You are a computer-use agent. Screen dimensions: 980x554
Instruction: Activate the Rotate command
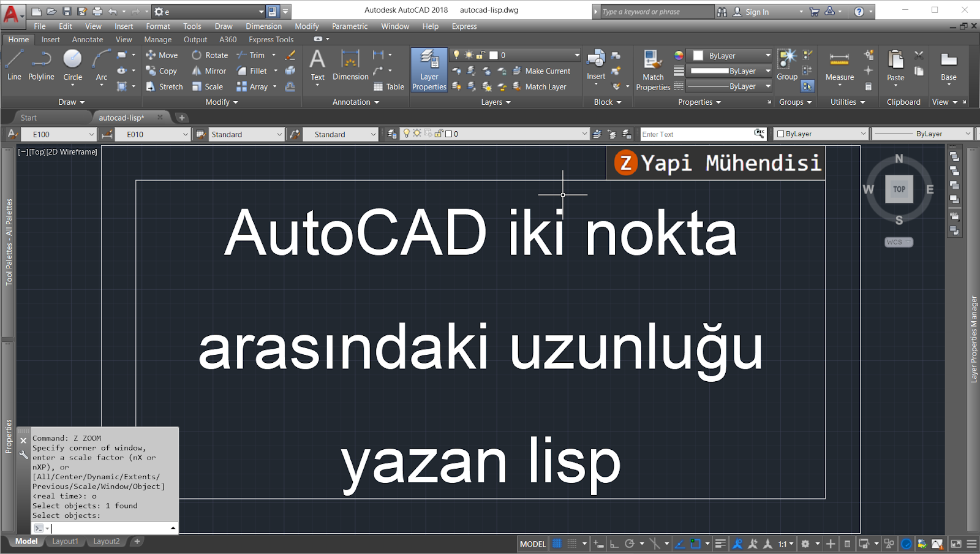209,55
